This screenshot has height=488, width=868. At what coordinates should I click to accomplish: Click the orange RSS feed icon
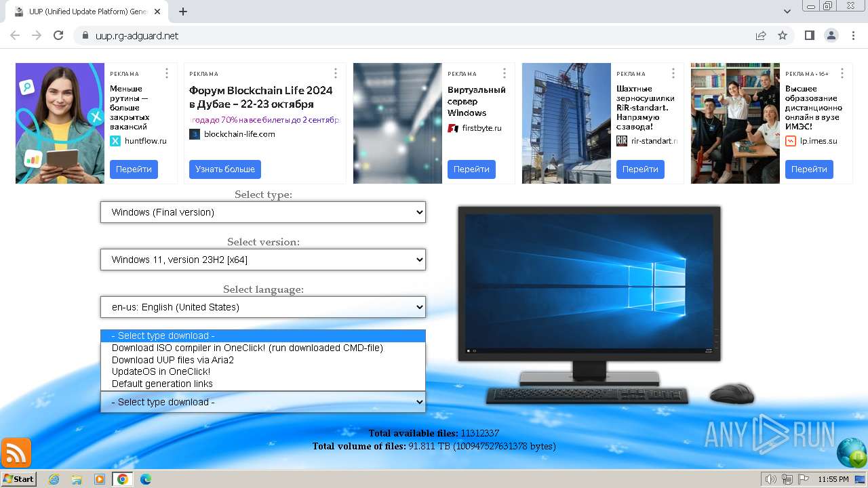[16, 453]
